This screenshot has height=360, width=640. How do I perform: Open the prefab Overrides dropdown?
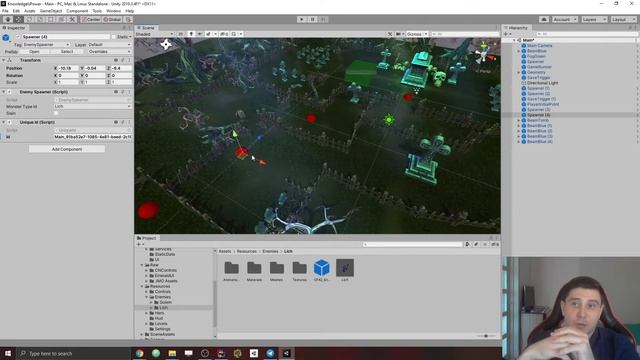[x=109, y=52]
